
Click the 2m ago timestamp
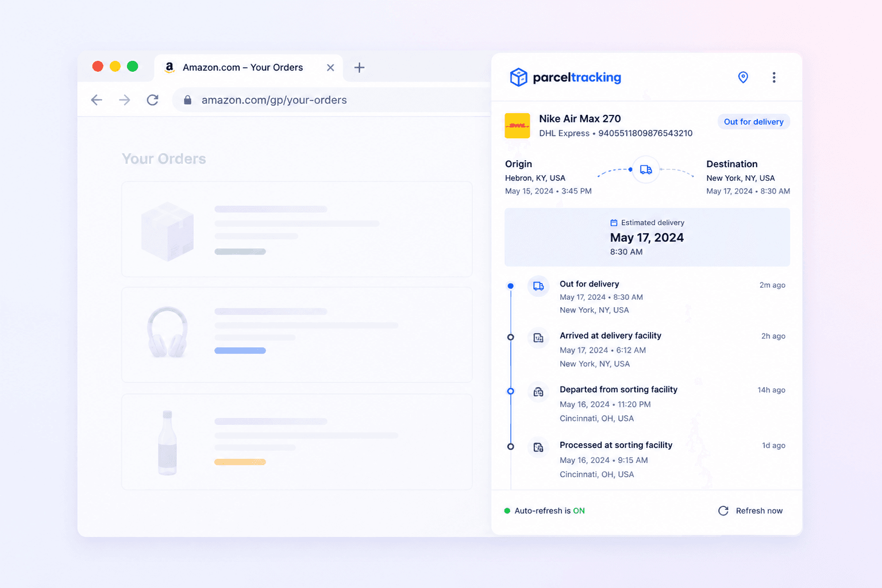[x=772, y=285]
